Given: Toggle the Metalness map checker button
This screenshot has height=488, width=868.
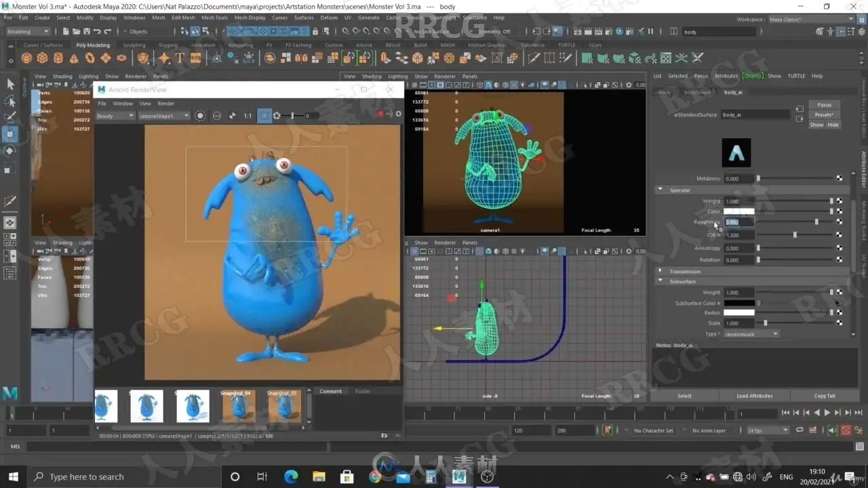Looking at the screenshot, I should coord(840,178).
